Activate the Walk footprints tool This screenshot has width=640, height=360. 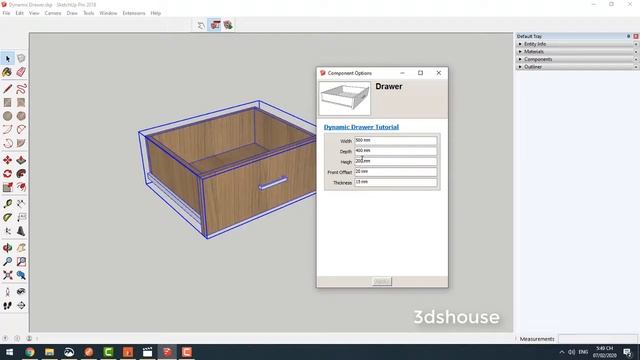(8, 305)
